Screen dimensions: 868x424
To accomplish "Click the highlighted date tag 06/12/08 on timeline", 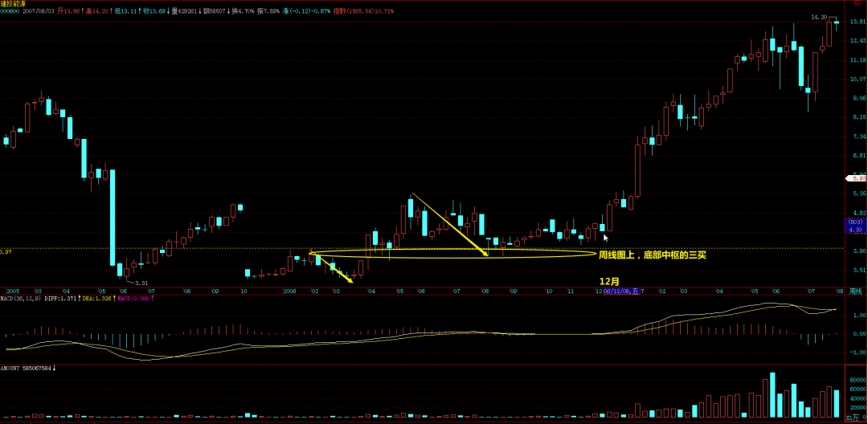I will pyautogui.click(x=622, y=291).
